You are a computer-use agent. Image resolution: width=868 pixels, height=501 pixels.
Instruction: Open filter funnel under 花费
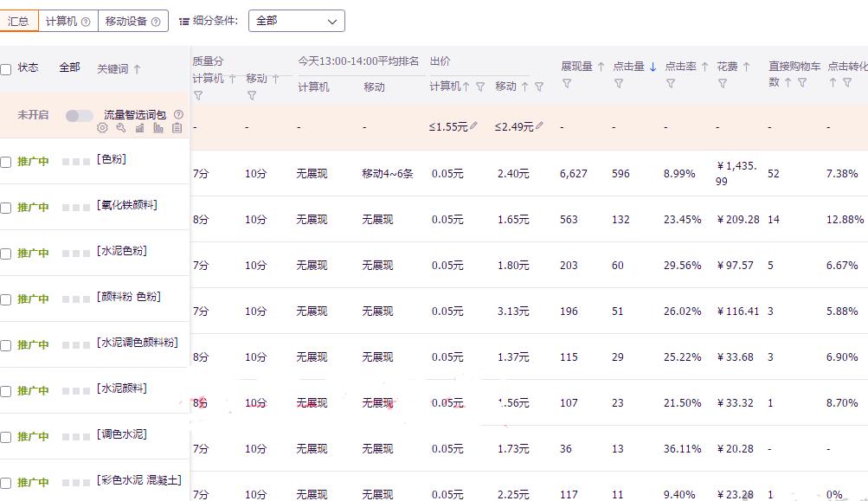[x=723, y=84]
